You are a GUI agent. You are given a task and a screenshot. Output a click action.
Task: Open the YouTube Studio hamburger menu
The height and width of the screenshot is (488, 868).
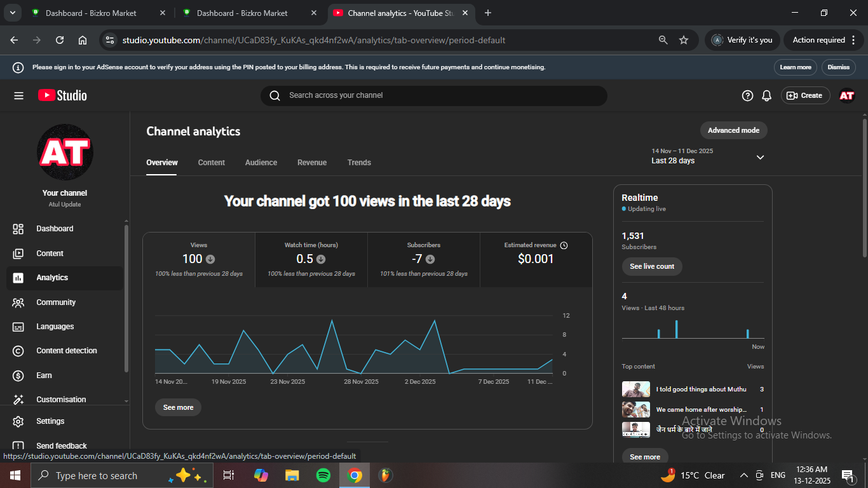point(18,95)
